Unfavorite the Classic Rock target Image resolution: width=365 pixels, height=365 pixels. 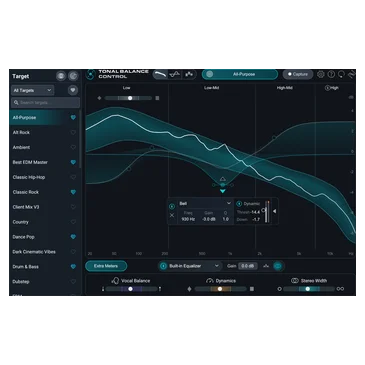tap(73, 192)
